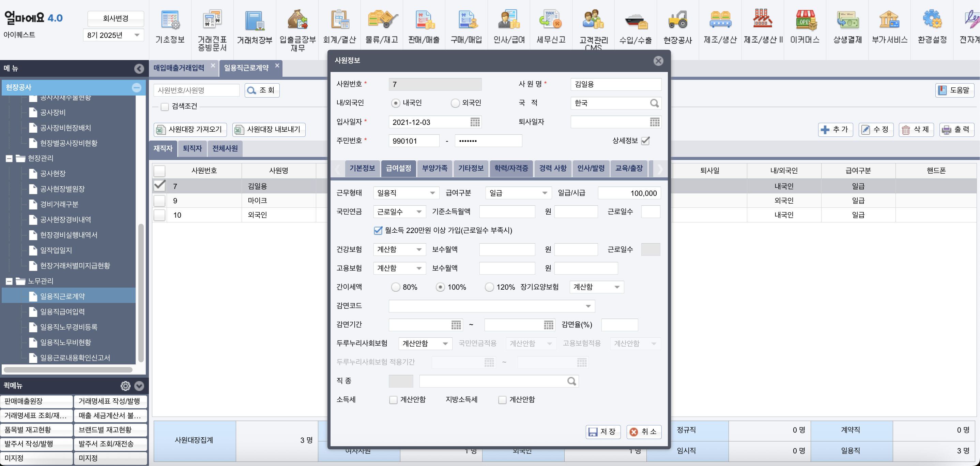Click the left menu vertical scrollbar

click(141, 293)
